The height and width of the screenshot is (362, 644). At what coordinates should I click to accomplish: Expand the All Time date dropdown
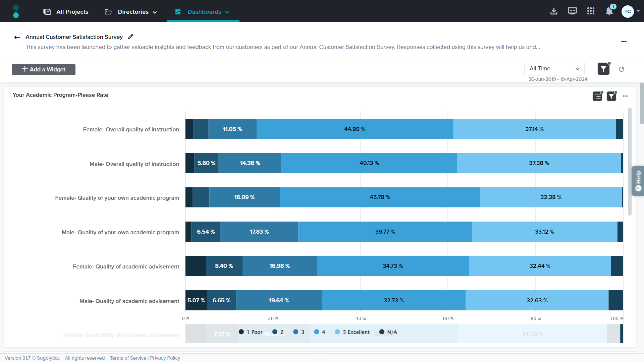click(x=554, y=69)
